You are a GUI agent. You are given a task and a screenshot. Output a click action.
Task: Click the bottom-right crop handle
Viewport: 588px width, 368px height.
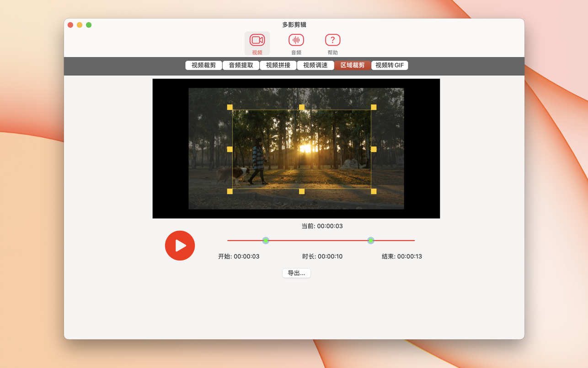click(x=374, y=191)
